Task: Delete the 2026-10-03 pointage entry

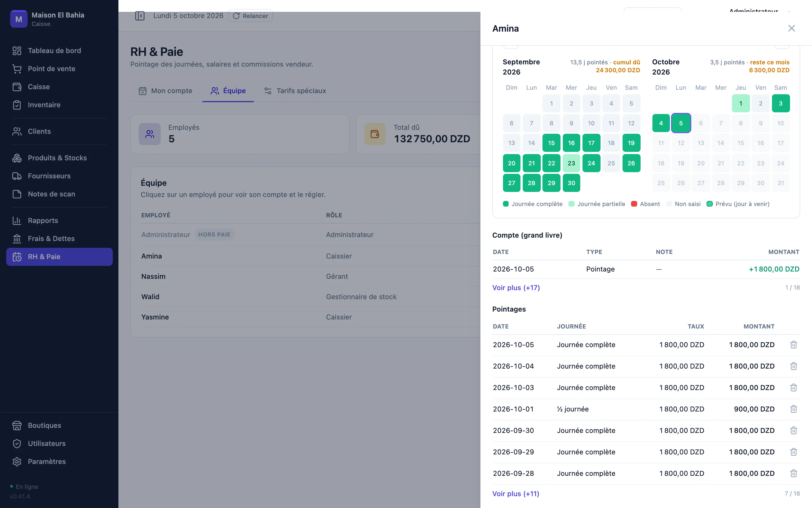Action: point(793,388)
